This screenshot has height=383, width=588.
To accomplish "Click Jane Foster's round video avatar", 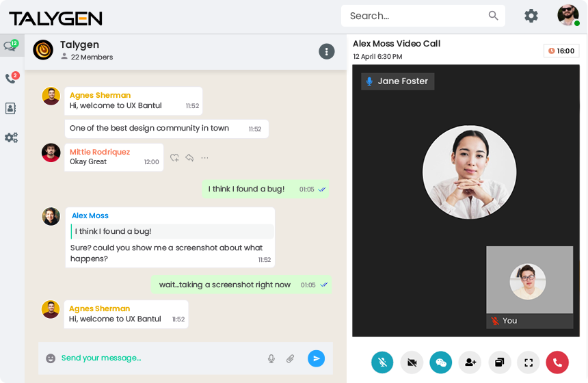I will point(469,172).
